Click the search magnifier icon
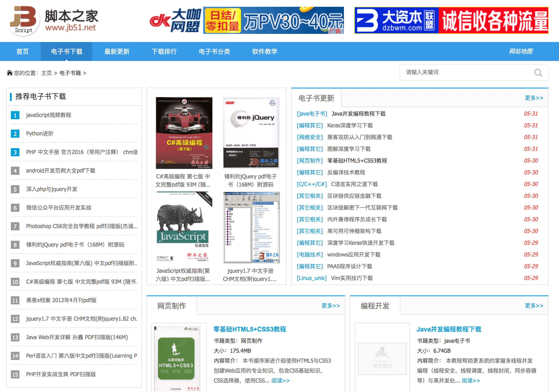 pos(538,72)
